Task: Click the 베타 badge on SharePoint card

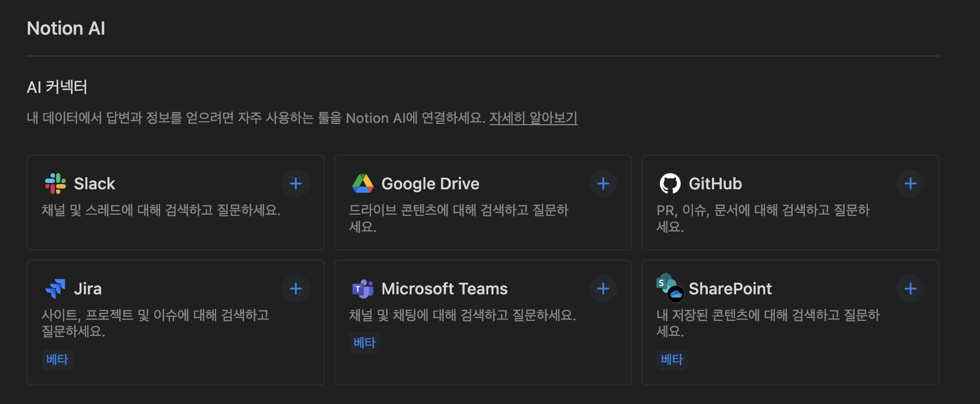Action: (672, 359)
